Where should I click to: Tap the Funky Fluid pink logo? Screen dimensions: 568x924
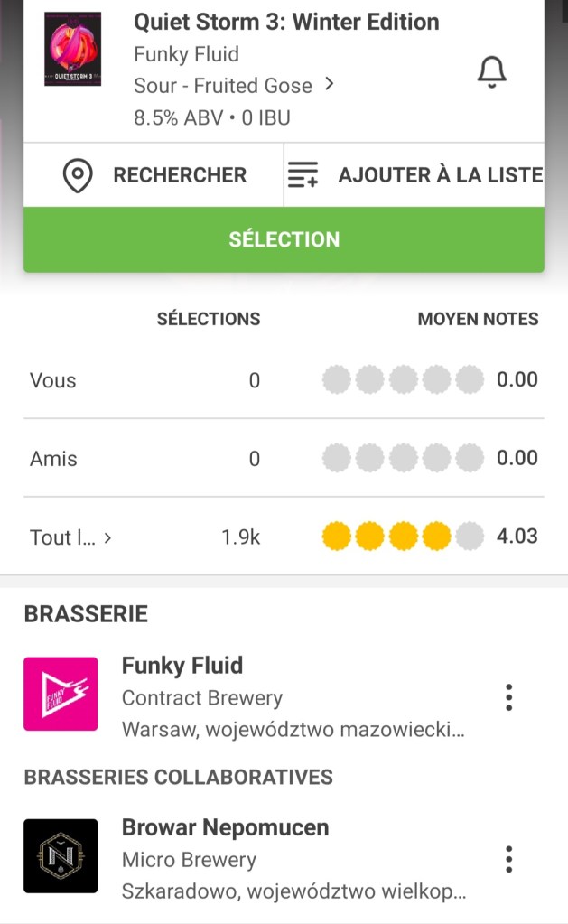[x=61, y=694]
